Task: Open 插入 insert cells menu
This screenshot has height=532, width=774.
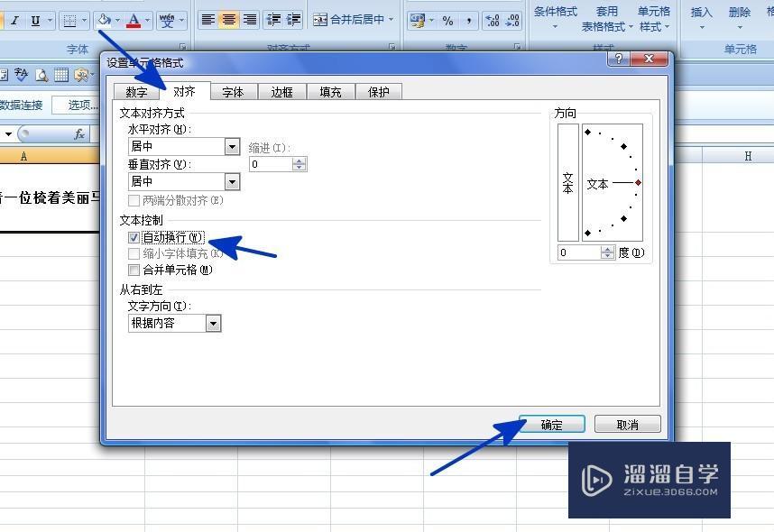Action: pyautogui.click(x=702, y=17)
